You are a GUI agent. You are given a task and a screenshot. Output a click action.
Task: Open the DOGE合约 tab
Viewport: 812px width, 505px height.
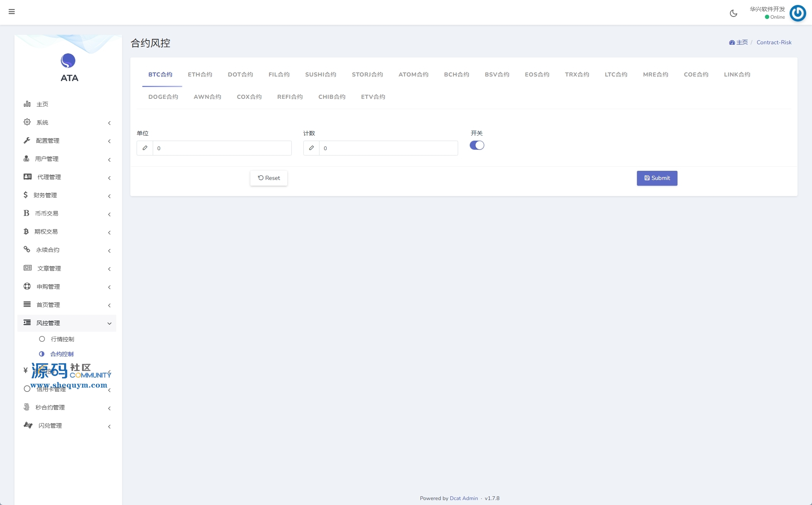tap(163, 97)
